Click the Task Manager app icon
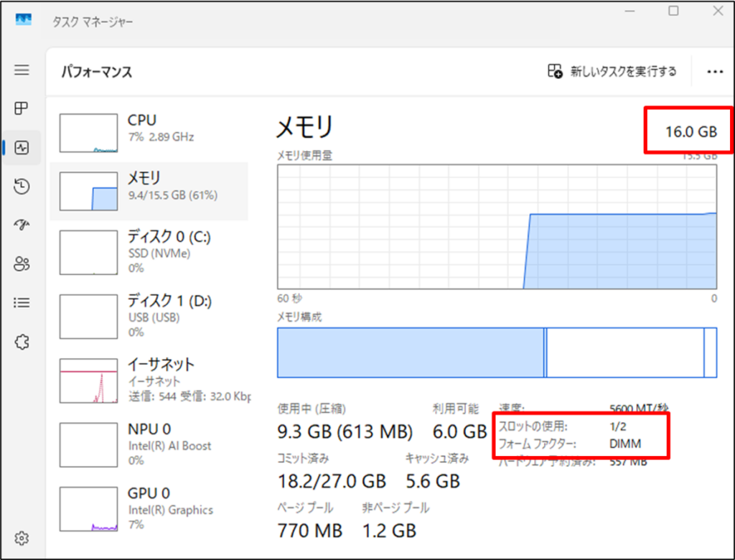The height and width of the screenshot is (560, 735). (x=24, y=21)
